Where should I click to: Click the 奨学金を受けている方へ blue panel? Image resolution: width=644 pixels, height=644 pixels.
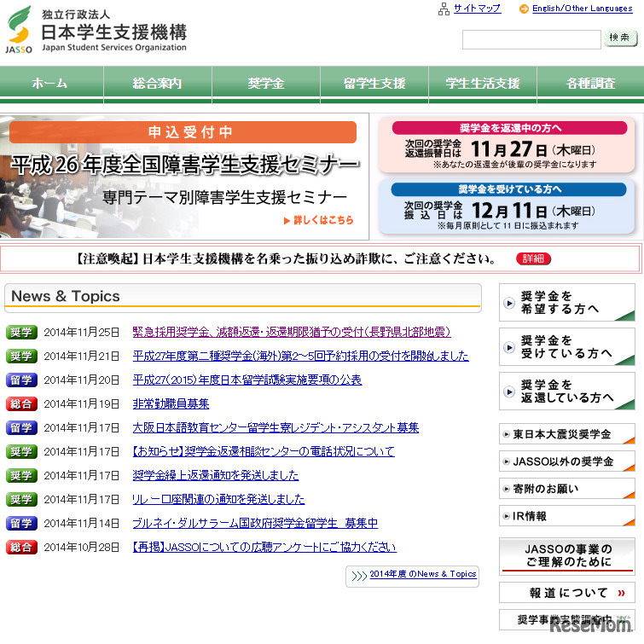tap(507, 207)
